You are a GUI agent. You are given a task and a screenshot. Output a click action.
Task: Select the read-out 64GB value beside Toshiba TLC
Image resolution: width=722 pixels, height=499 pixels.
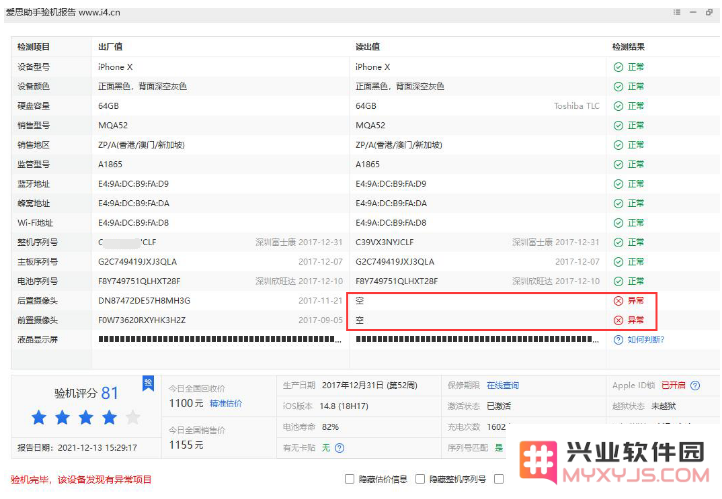366,106
